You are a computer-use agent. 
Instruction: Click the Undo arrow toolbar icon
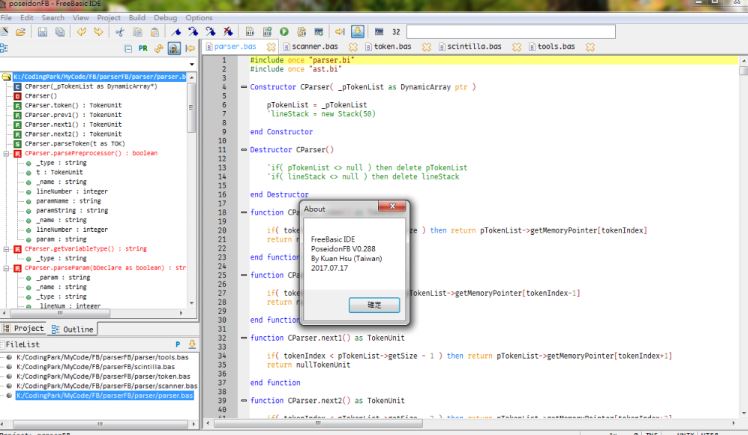pos(82,32)
